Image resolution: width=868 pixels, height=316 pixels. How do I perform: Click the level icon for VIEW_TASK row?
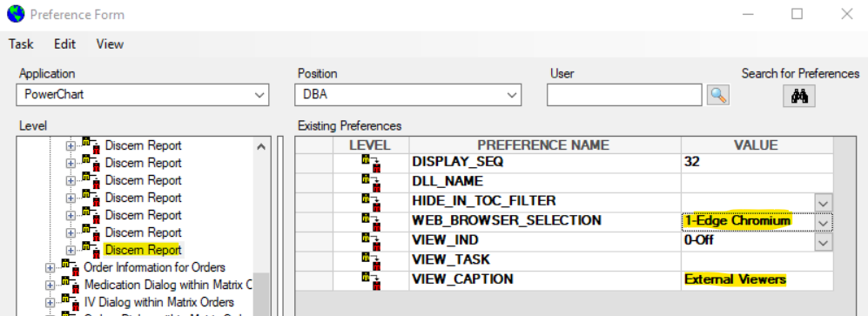tap(371, 261)
